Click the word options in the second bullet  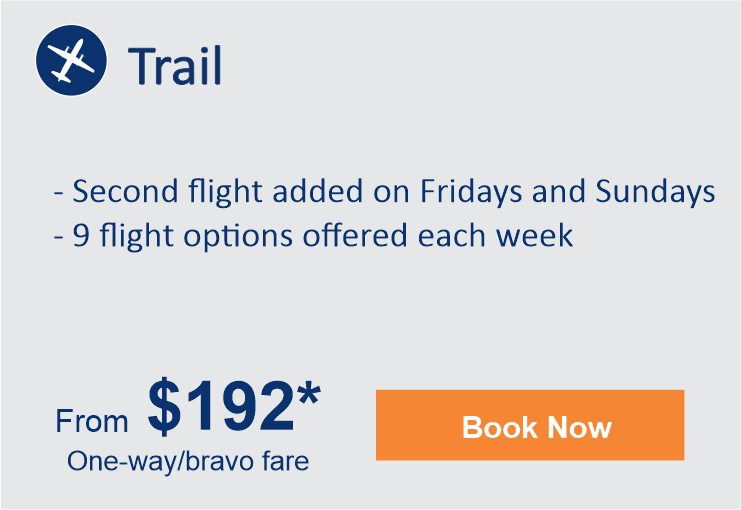pos(238,237)
